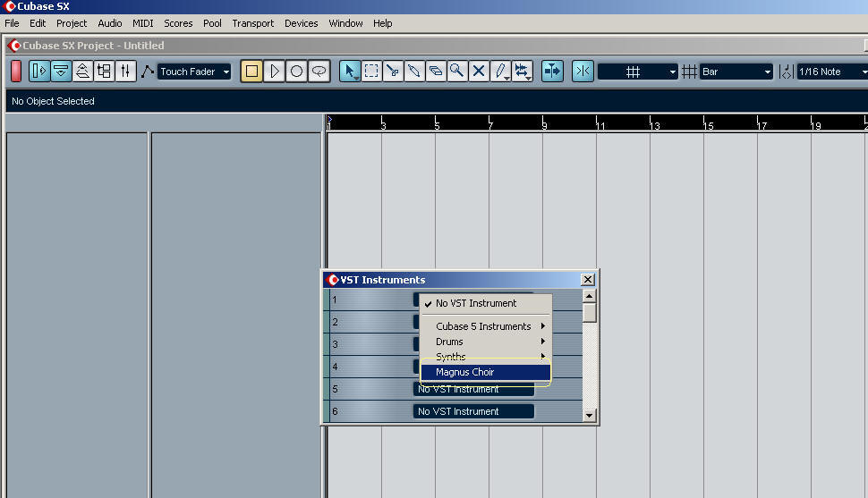Open slot 5 No VST Instrument field
The height and width of the screenshot is (498, 868).
tap(473, 389)
